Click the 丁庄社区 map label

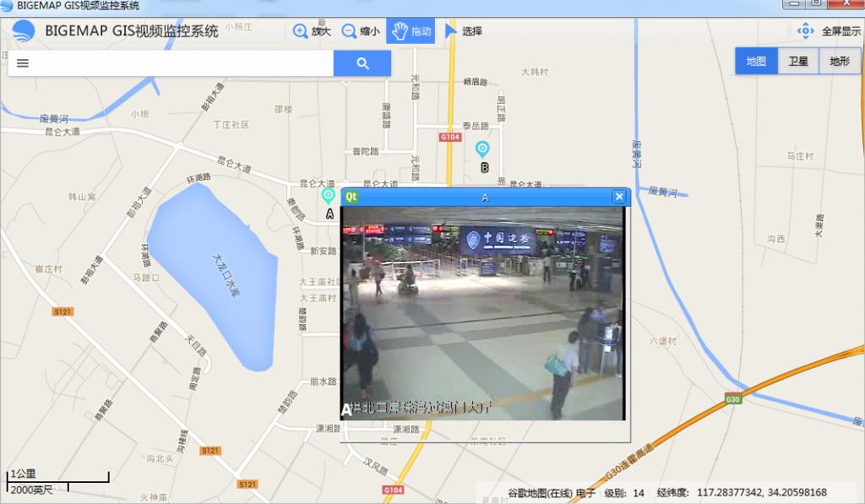click(x=231, y=125)
